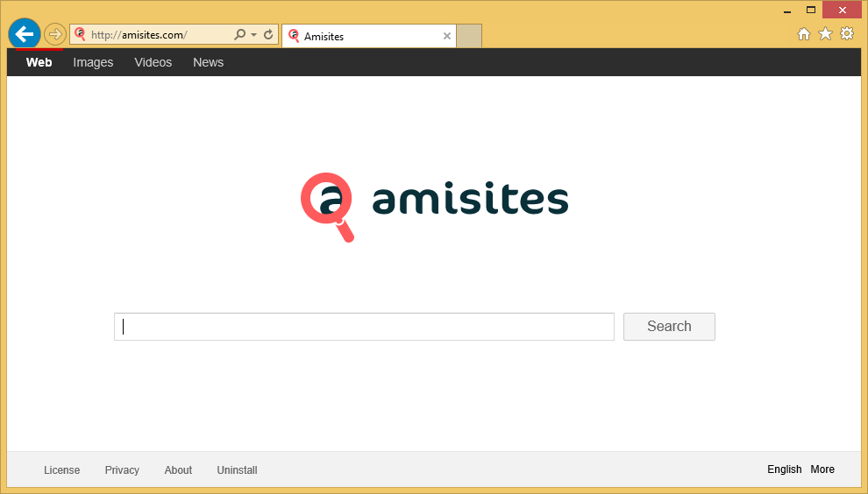Open the browser Home icon

point(803,34)
